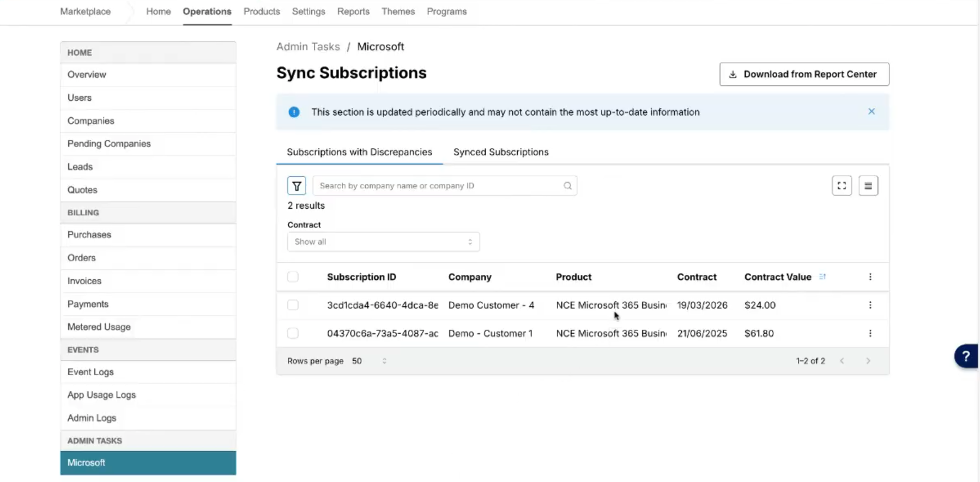The height and width of the screenshot is (482, 980).
Task: Focus the company search input field
Action: 445,186
